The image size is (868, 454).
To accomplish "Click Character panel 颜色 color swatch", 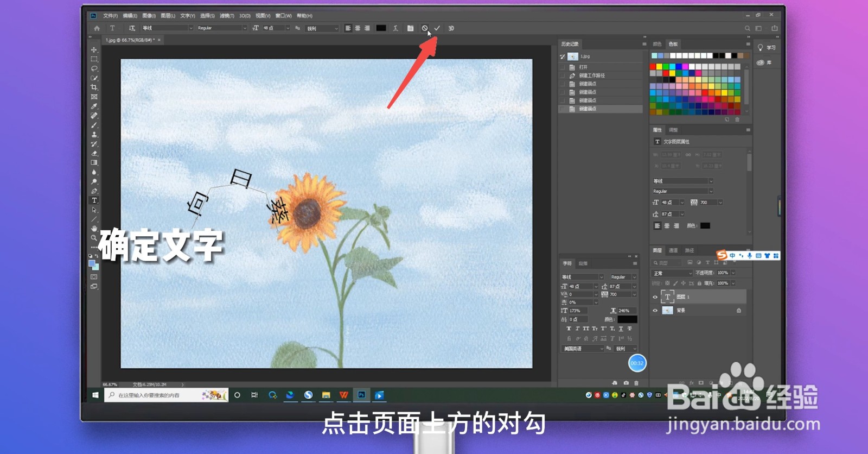I will pos(627,319).
